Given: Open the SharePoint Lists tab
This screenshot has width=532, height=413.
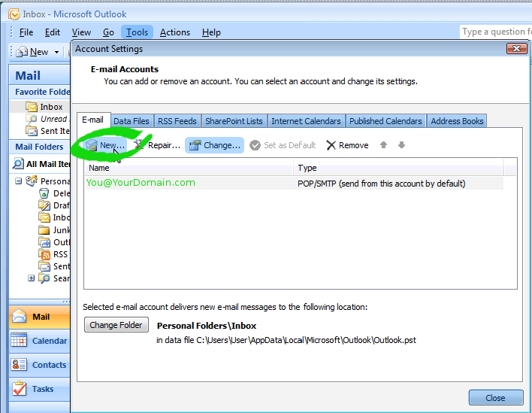Looking at the screenshot, I should coord(234,121).
